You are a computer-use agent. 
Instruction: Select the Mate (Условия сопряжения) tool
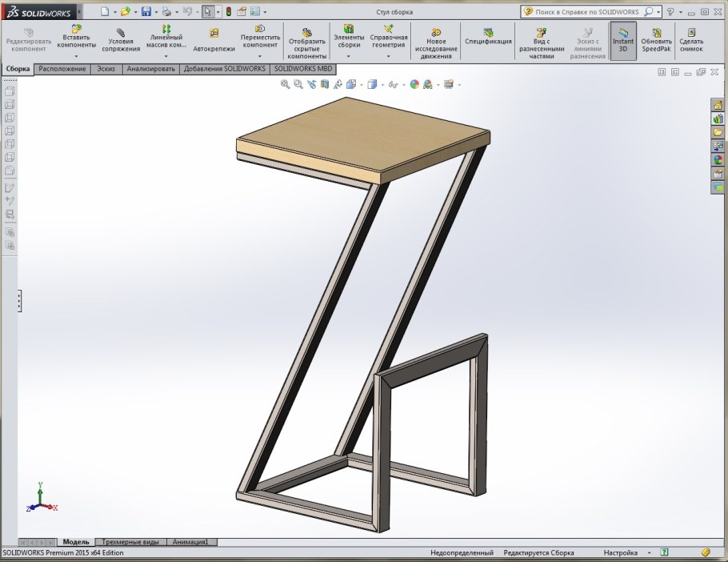[120, 32]
